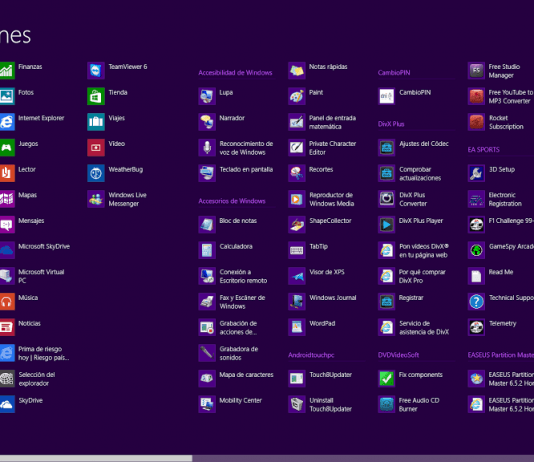This screenshot has height=462, width=534.
Task: Open the Fotos app icon
Action: click(x=7, y=96)
